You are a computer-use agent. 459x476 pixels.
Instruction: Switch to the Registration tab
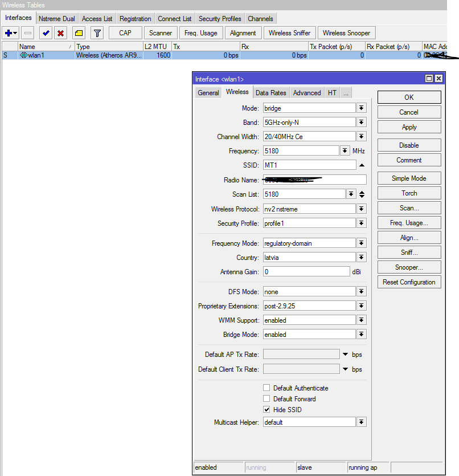point(135,18)
